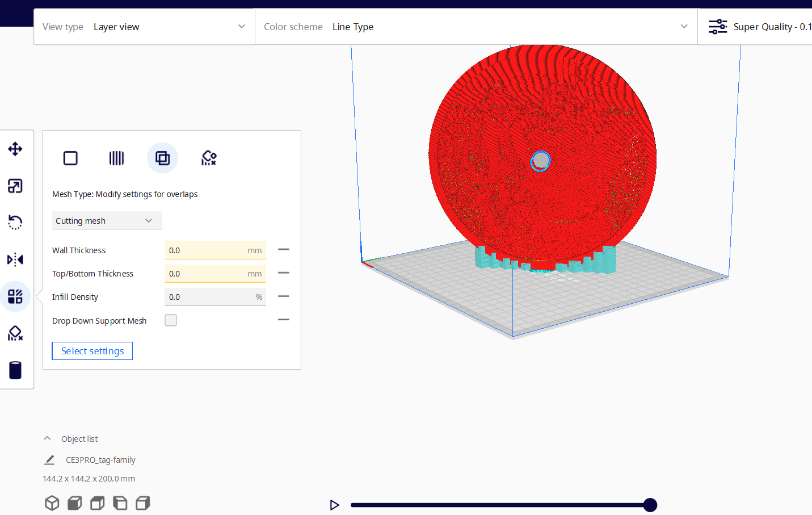This screenshot has height=515, width=812.
Task: Open the View type dropdown
Action: (145, 27)
